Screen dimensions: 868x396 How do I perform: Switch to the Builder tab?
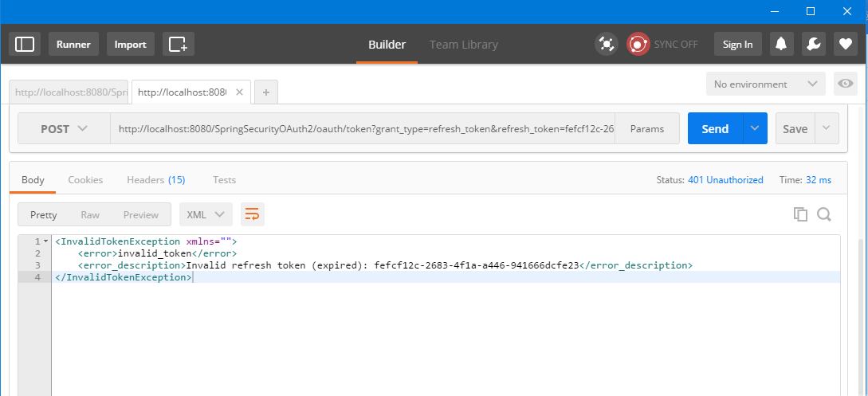tap(387, 45)
